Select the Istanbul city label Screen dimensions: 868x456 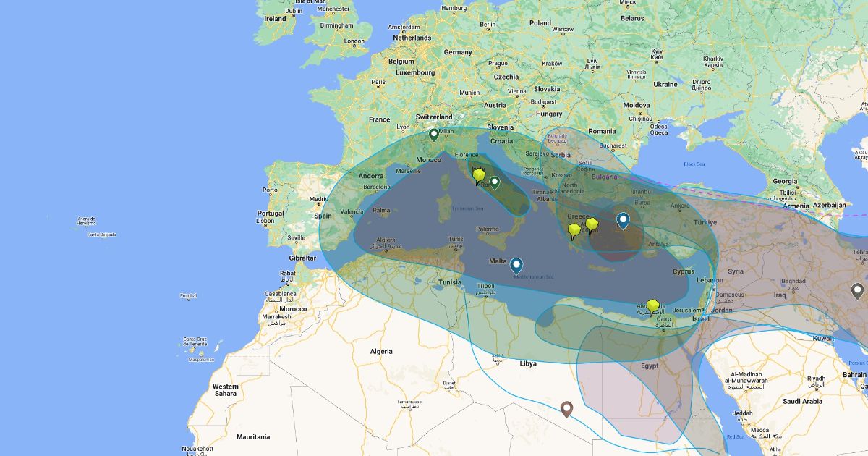tap(642, 191)
